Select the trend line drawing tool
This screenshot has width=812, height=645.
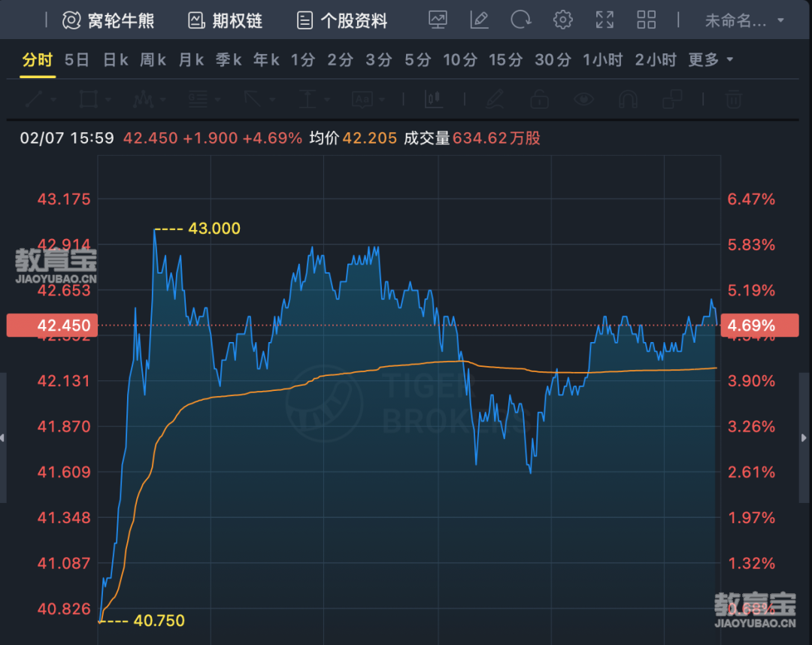point(34,98)
